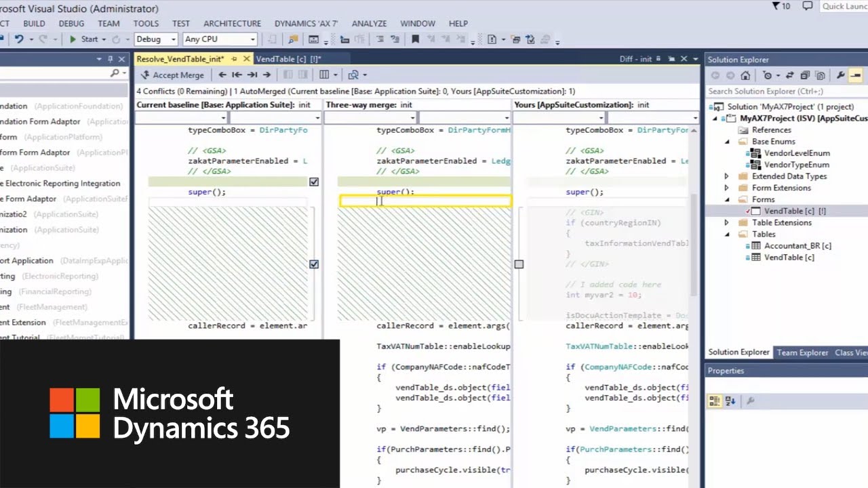Screen dimensions: 868x488
Task: Close the Resolve_VendTable_init tab
Action: pos(247,59)
